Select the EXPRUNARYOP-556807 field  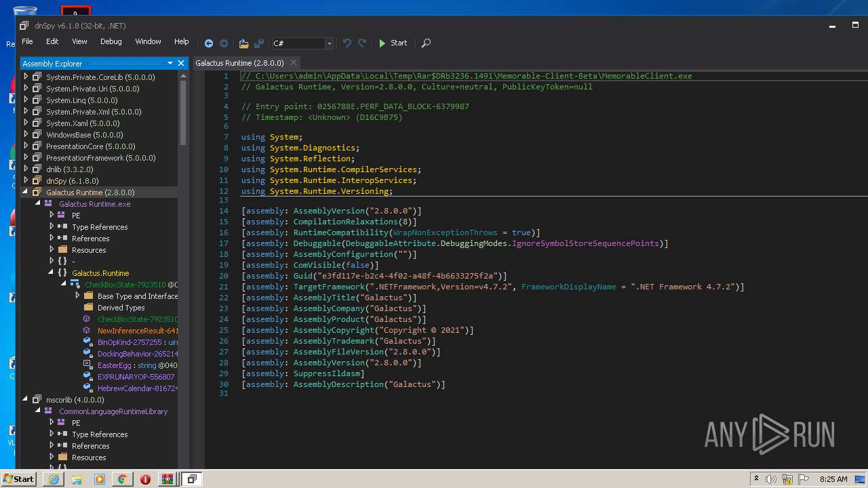coord(136,377)
